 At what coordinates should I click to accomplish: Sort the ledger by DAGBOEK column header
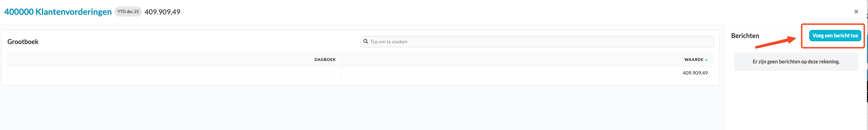325,60
